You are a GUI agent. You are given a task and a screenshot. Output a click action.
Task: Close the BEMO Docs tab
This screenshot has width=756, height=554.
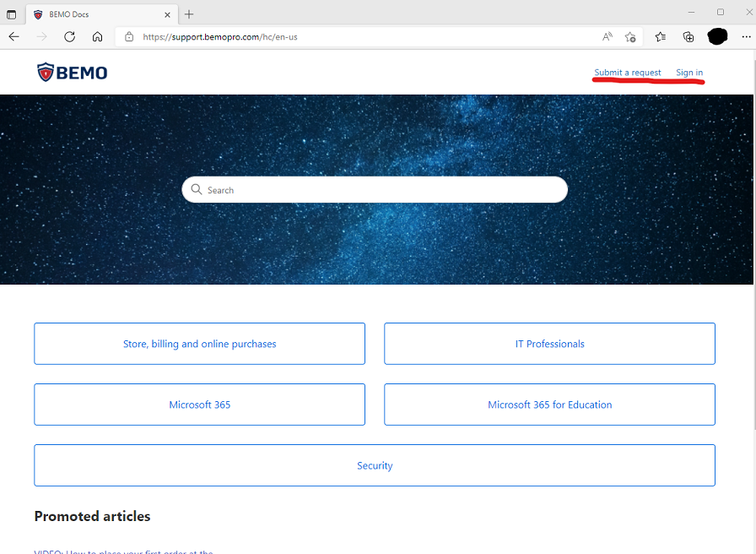(x=167, y=15)
